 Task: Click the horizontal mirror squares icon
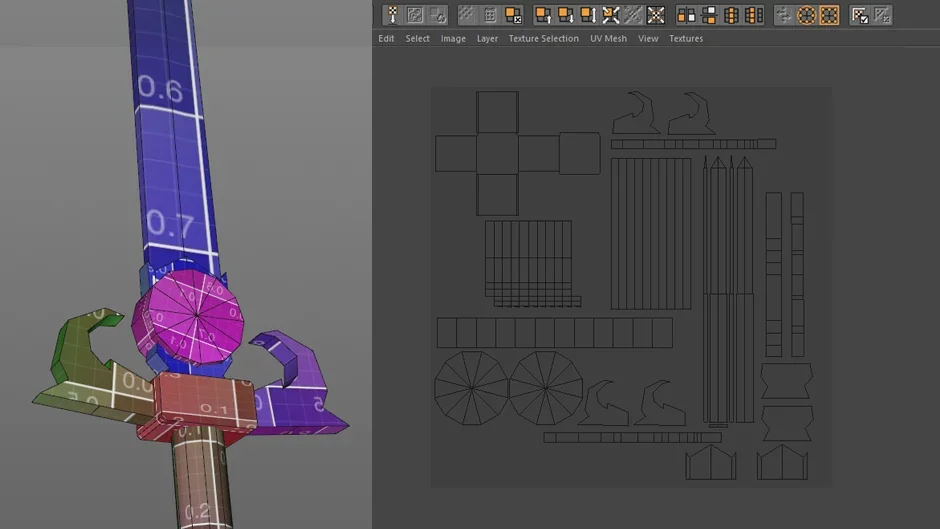pos(686,15)
